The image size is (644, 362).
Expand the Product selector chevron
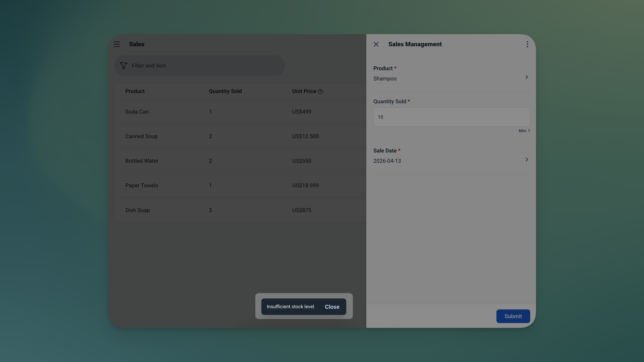pyautogui.click(x=526, y=77)
